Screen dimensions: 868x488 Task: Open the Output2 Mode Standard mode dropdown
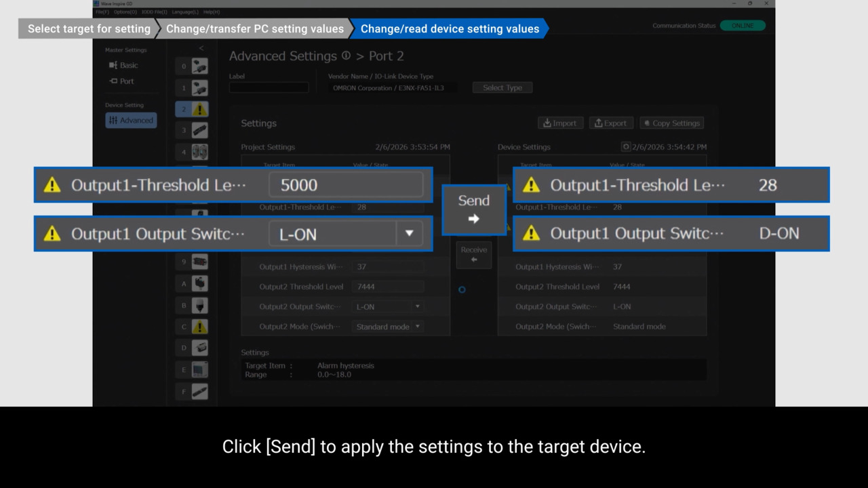[x=417, y=327]
